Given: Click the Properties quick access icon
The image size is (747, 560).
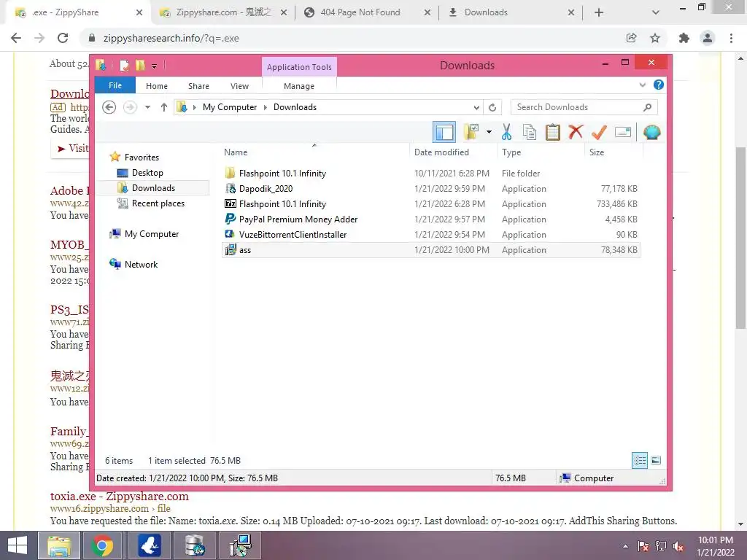Looking at the screenshot, I should pos(125,65).
